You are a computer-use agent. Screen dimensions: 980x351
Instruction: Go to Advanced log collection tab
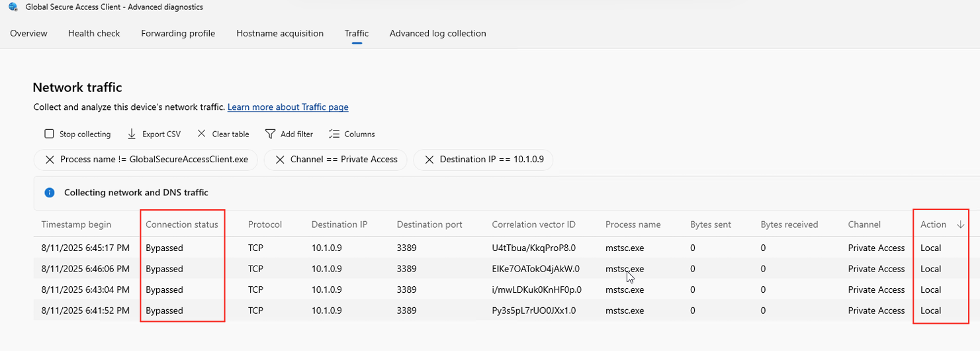437,33
